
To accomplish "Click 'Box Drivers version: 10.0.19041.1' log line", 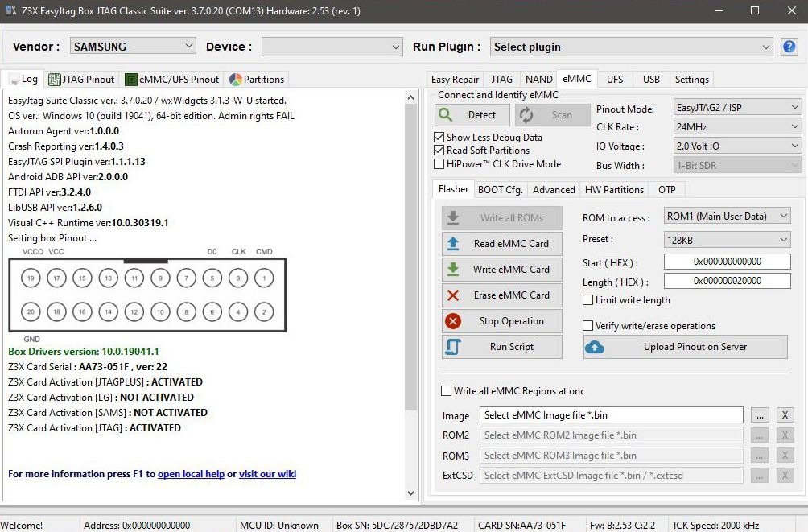I will (x=84, y=352).
